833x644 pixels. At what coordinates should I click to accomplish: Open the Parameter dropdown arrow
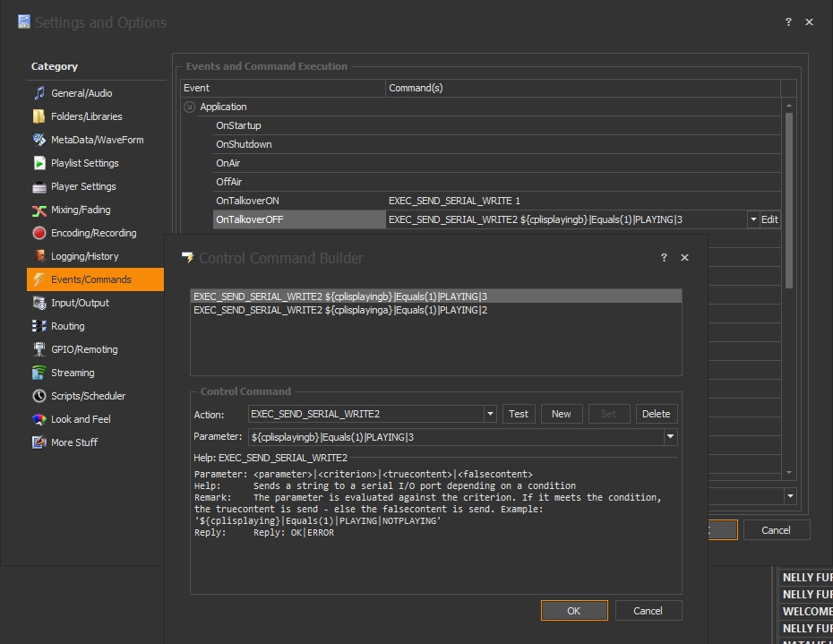coord(671,437)
